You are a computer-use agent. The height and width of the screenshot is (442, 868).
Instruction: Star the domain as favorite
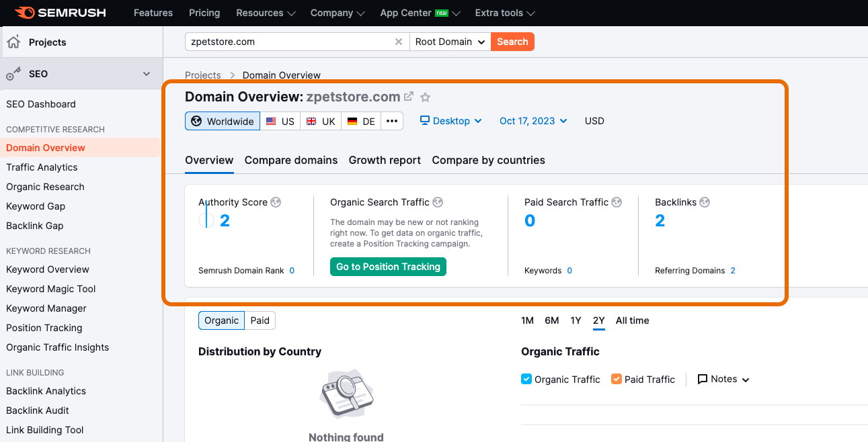425,97
